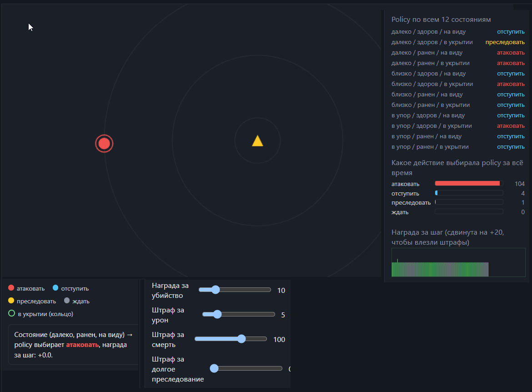This screenshot has width=532, height=392.
Task: Click the 'в упор / ранен / на виду' state label
Action: coord(427,136)
